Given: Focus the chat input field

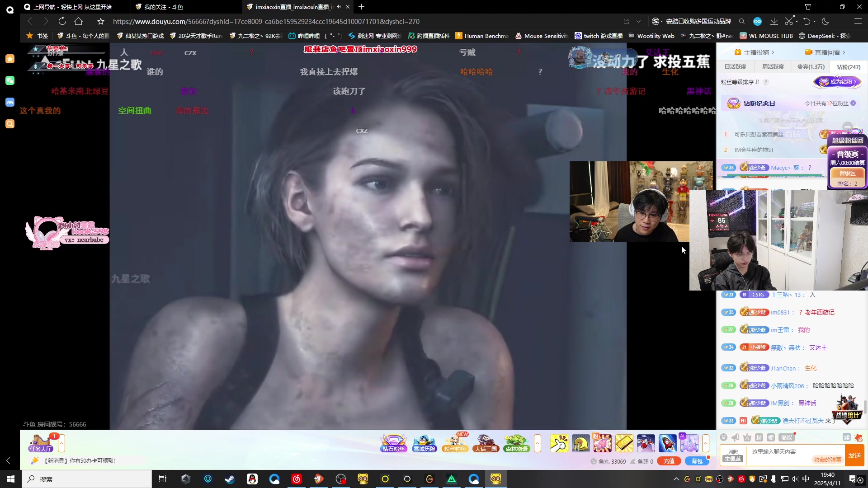Looking at the screenshot, I should coord(796,452).
